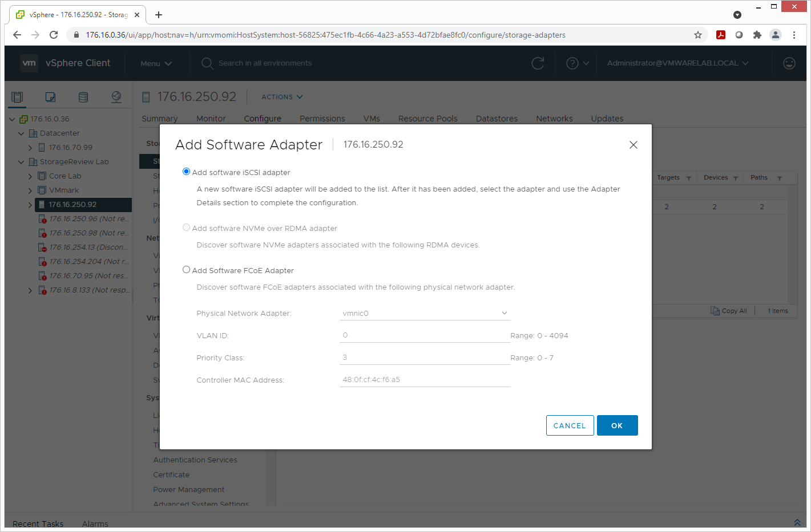Screen dimensions: 811x532
Task: Open Power Management settings
Action: tap(189, 490)
